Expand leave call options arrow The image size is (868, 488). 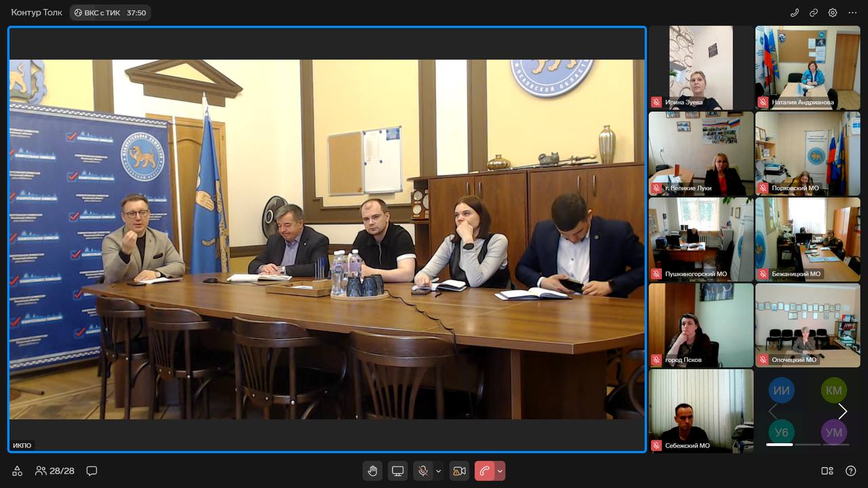click(500, 471)
